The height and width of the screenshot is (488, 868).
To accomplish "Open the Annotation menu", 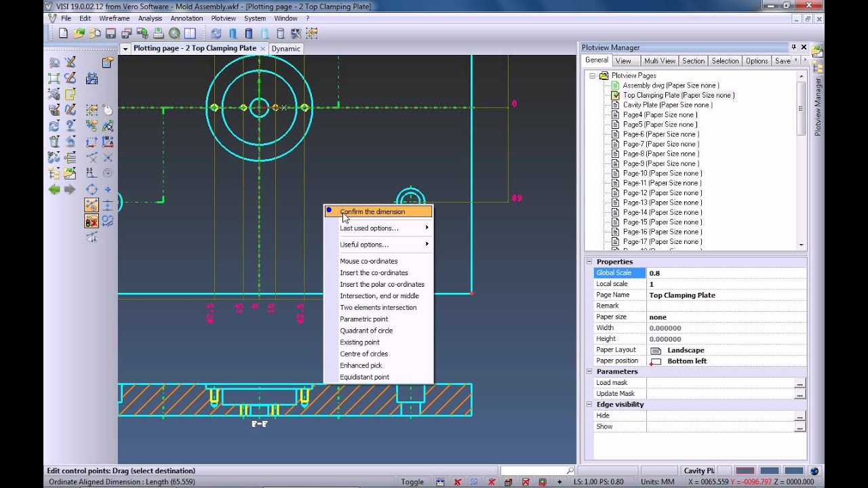I will tap(186, 18).
